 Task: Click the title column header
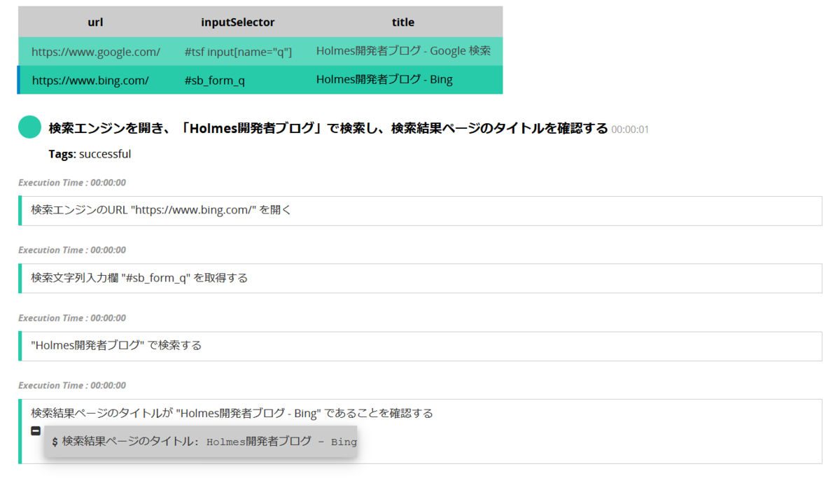(403, 22)
